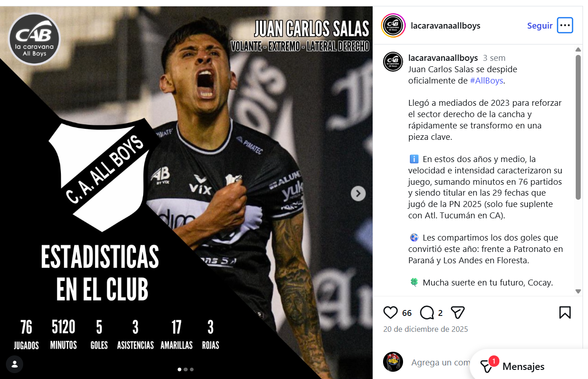Share the post with the paper plane icon
Screen dimensions: 588x379
click(458, 313)
